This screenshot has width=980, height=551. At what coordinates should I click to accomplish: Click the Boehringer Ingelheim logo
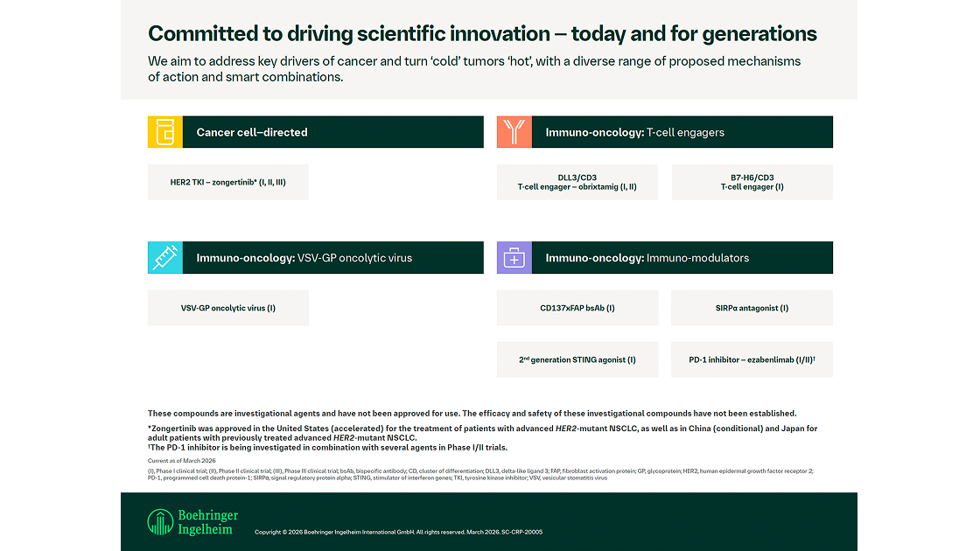click(x=192, y=522)
